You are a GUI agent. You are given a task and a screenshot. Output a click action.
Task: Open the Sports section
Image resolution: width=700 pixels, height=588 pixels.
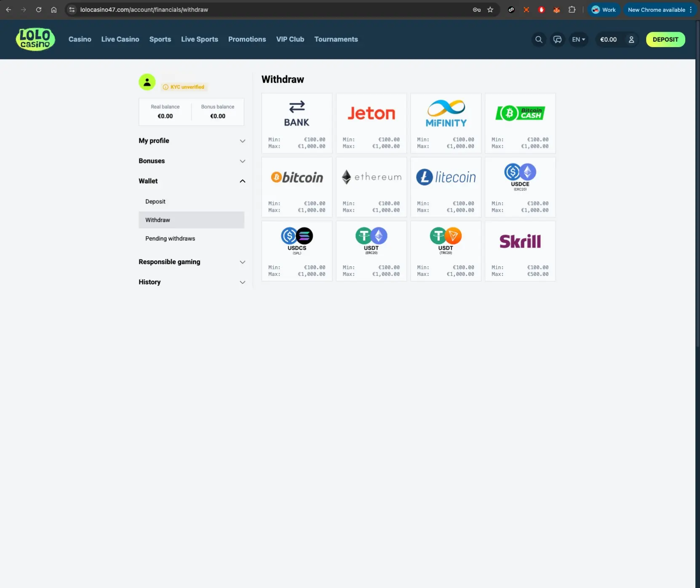point(160,39)
